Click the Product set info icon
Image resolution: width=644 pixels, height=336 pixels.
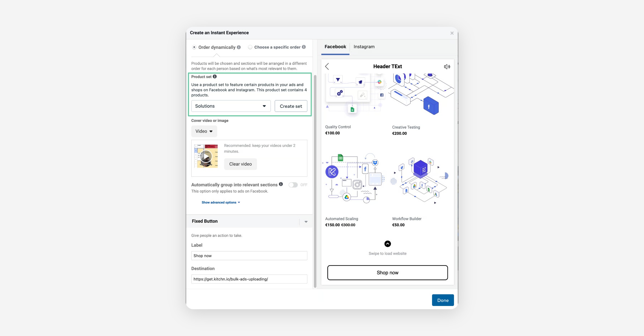click(215, 77)
